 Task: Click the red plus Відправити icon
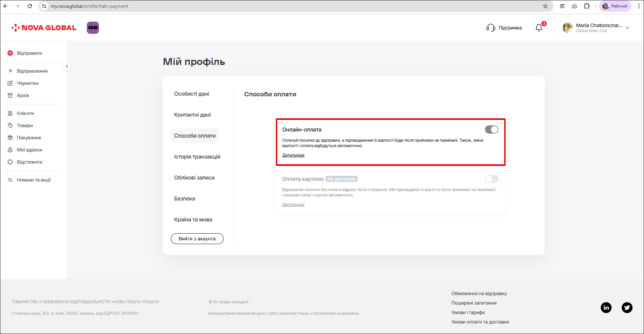pyautogui.click(x=10, y=53)
